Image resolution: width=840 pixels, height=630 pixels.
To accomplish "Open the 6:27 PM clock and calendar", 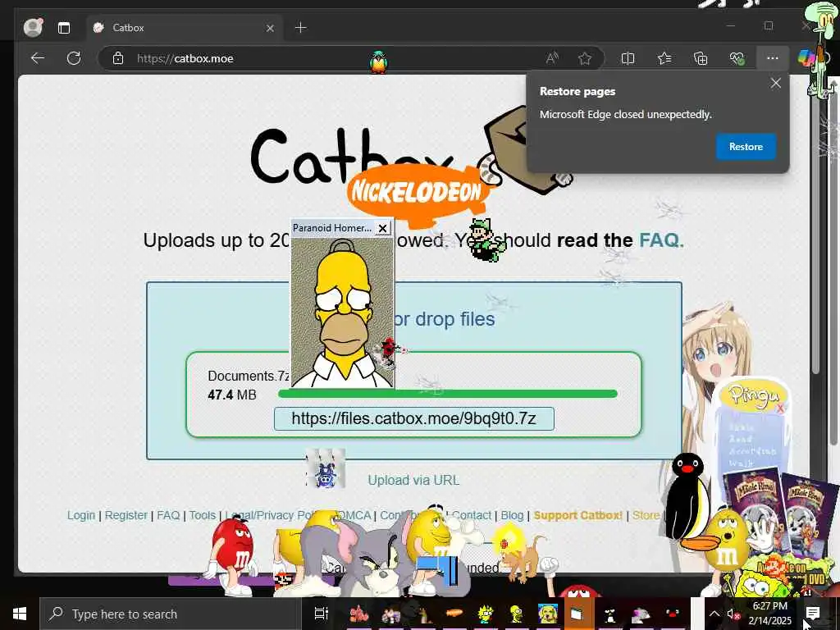I will [x=769, y=614].
